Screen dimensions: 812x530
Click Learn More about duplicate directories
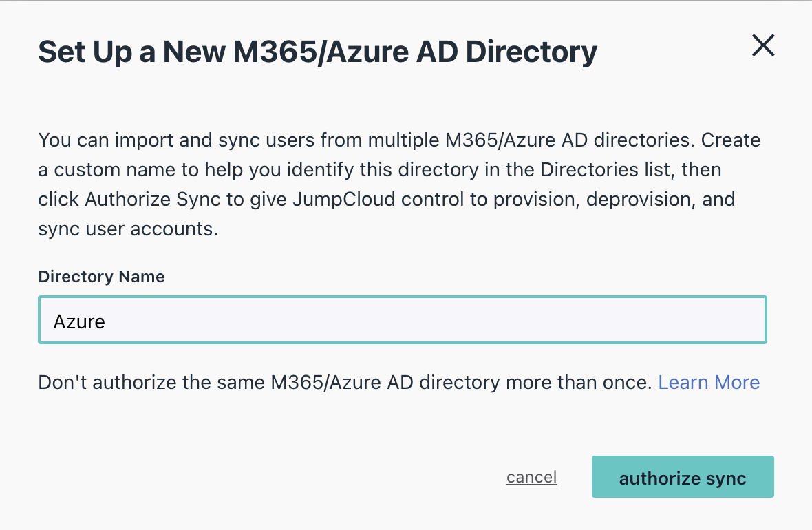(709, 382)
